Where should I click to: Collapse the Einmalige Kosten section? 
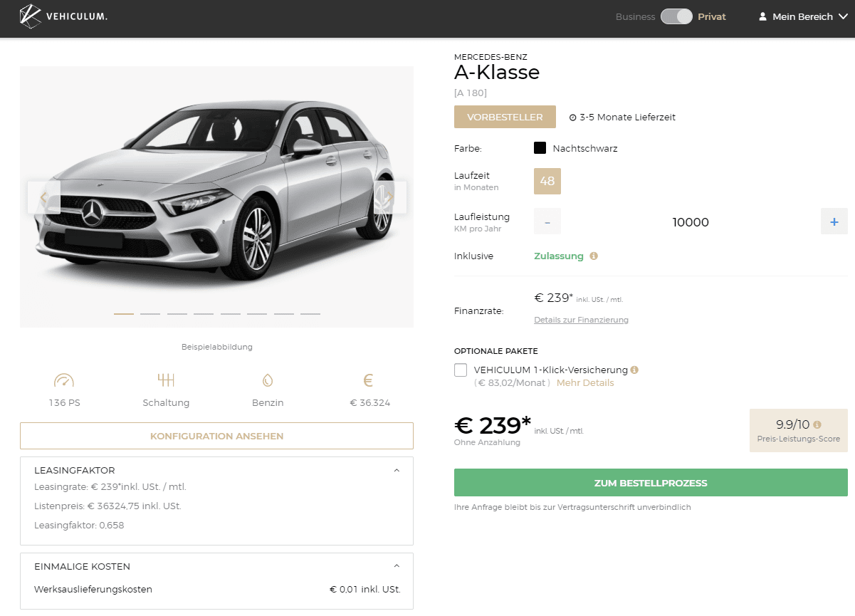(397, 566)
